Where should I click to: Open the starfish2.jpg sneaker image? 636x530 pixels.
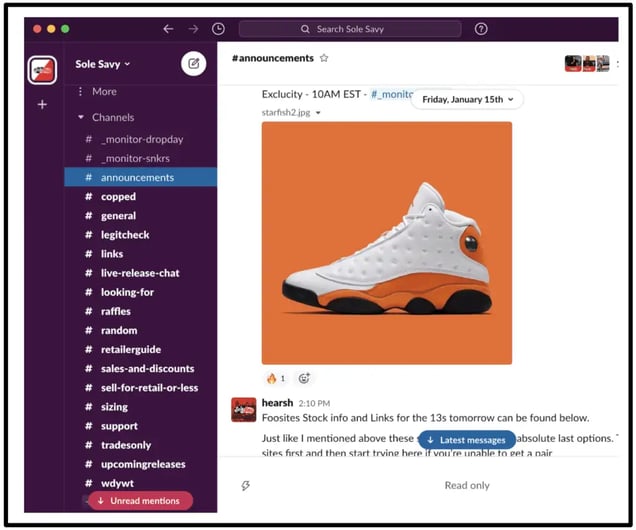click(x=387, y=243)
